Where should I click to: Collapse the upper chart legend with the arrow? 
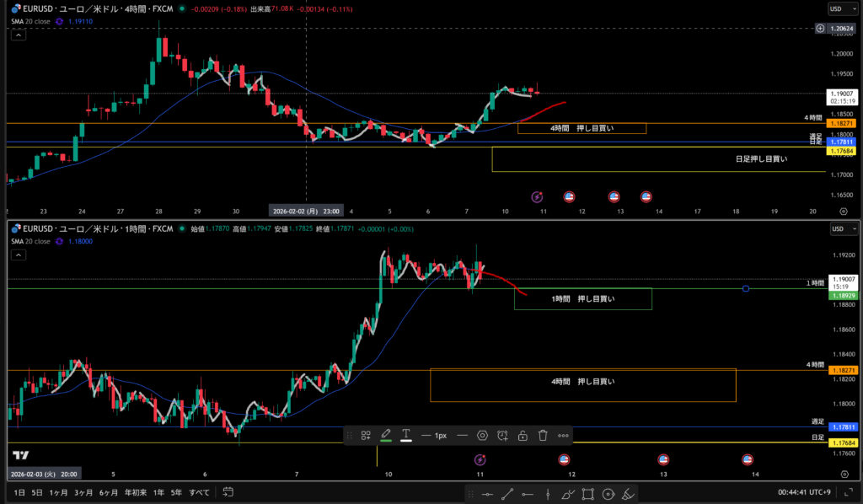[18, 35]
